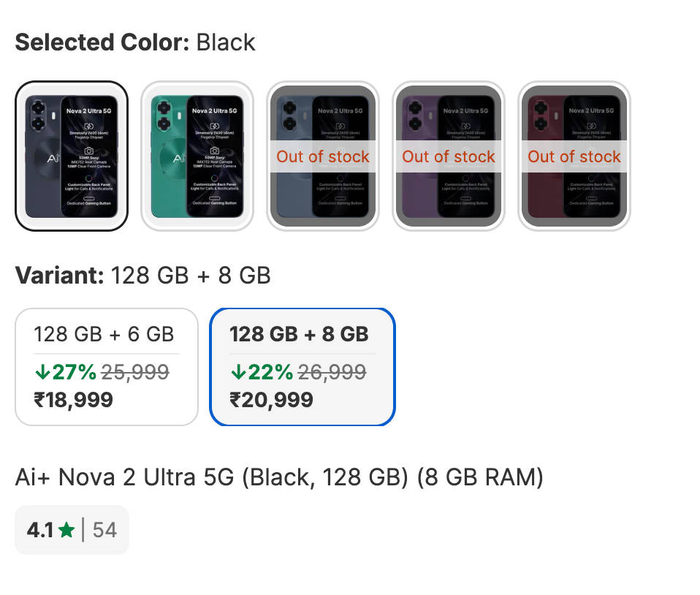Select the 128 GB + 8 GB variant

pyautogui.click(x=303, y=366)
